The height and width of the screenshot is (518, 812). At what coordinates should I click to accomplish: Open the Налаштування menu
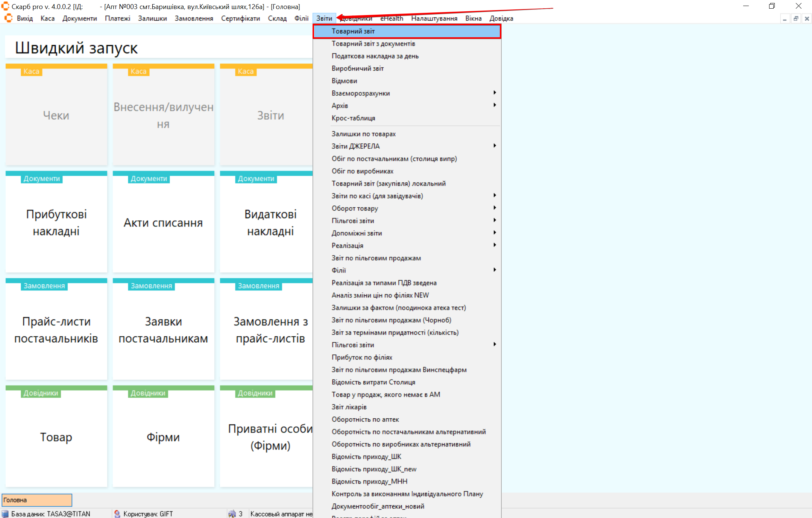point(434,18)
